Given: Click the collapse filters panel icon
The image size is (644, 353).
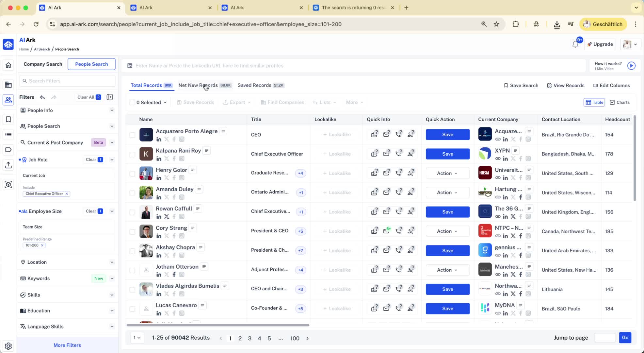Looking at the screenshot, I should tap(110, 97).
